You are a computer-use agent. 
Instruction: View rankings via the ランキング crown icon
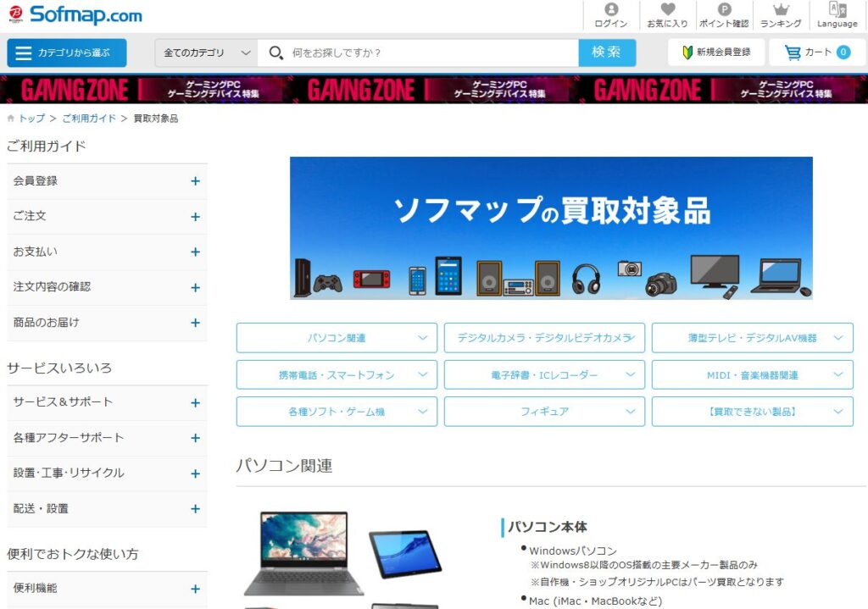781,14
